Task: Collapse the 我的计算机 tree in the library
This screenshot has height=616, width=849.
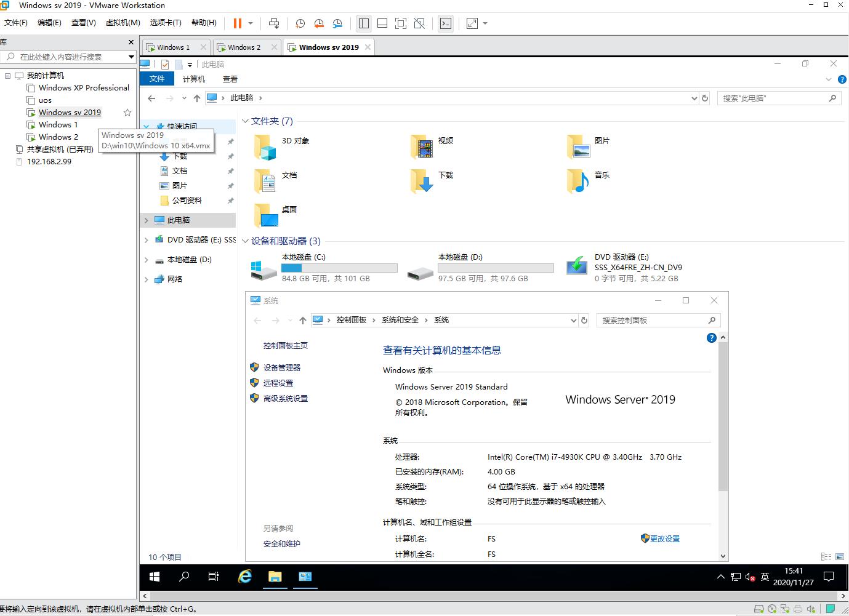Action: click(7, 75)
